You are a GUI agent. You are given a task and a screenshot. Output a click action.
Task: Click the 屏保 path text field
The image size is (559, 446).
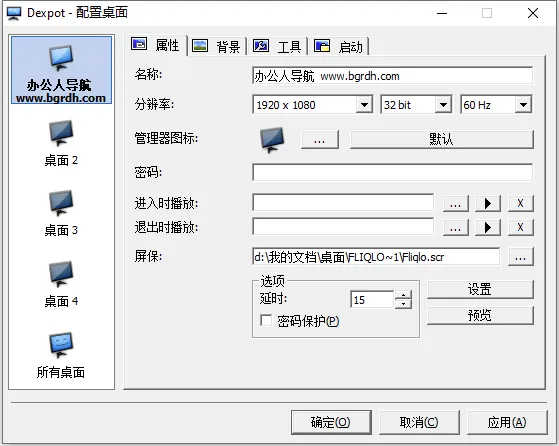[x=376, y=257]
